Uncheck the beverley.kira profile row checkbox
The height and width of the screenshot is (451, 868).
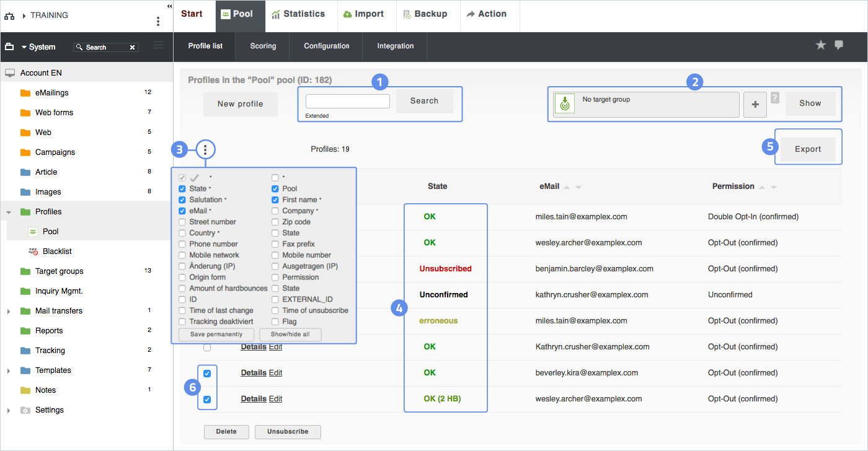pos(207,373)
